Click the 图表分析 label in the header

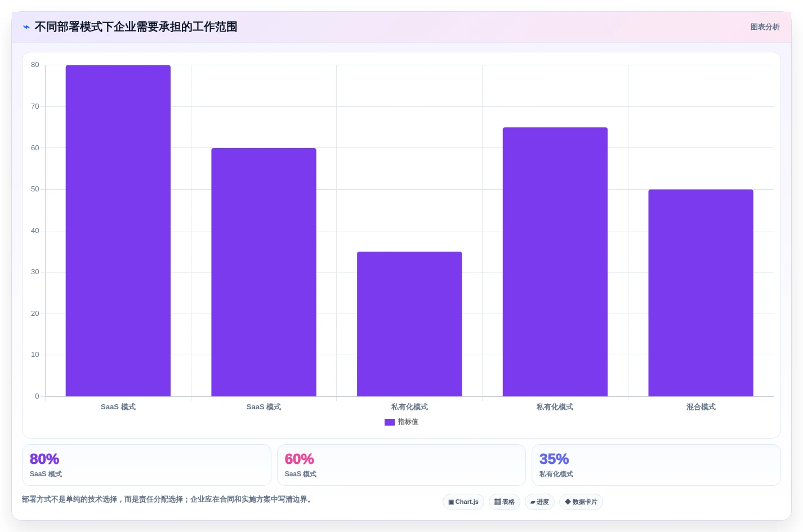point(765,27)
